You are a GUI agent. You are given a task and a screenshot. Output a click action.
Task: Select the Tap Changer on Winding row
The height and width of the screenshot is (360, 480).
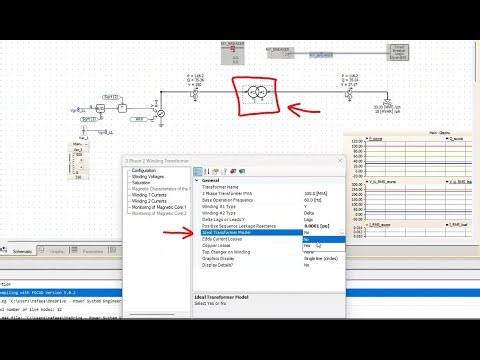(252, 252)
